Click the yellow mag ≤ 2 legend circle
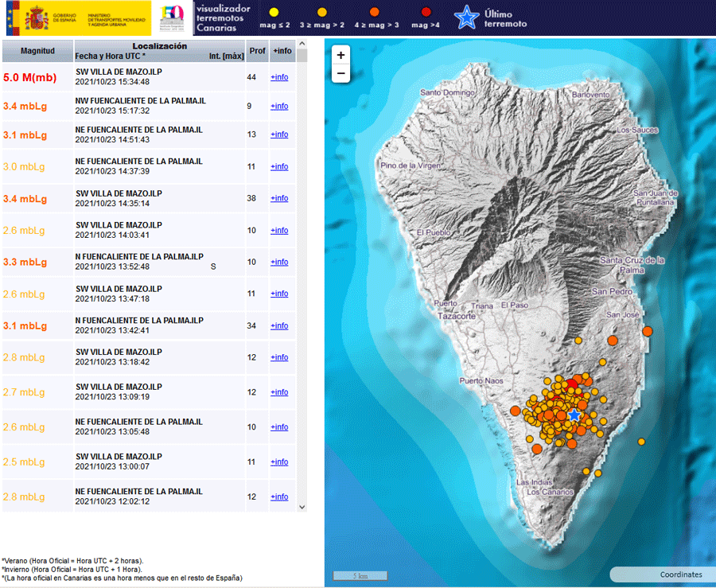Viewport: 716px width, 588px height. (274, 12)
